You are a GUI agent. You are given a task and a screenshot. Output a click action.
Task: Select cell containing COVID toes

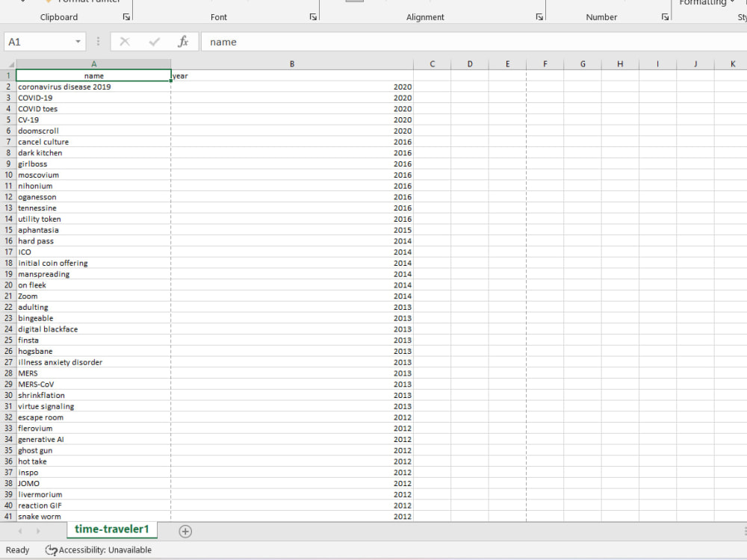tap(94, 108)
